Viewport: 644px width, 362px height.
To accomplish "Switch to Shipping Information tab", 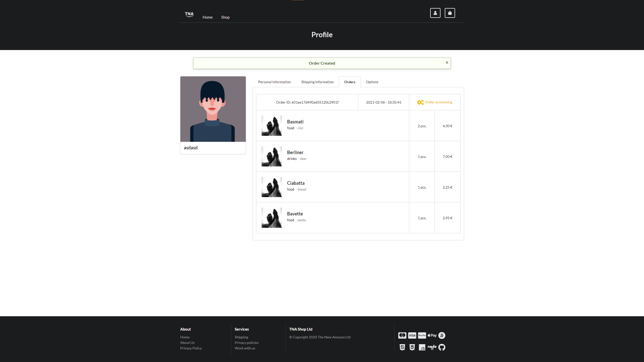I will [x=317, y=82].
